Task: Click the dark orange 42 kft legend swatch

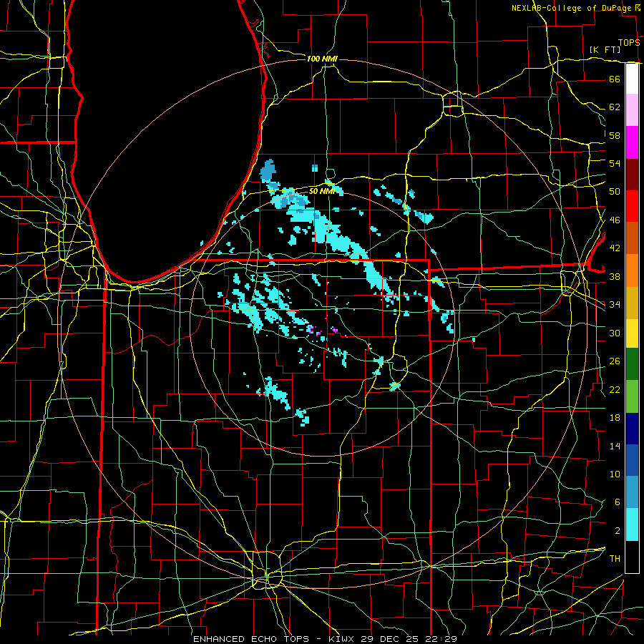Action: 632,238
